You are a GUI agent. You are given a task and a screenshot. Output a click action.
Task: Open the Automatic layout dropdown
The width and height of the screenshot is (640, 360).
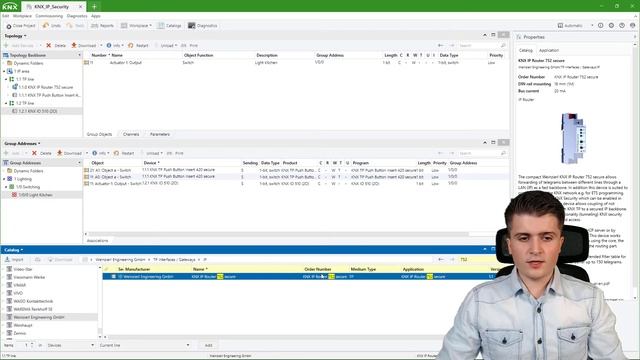click(576, 25)
